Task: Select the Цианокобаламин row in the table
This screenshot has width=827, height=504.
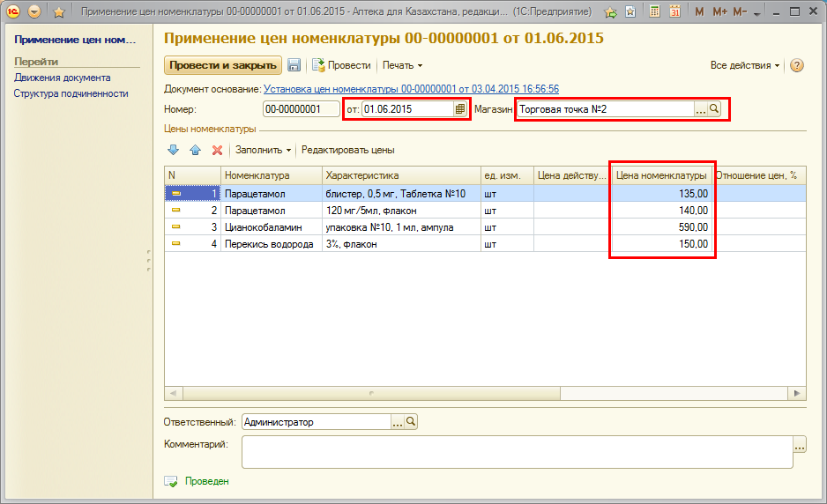Action: (x=269, y=227)
